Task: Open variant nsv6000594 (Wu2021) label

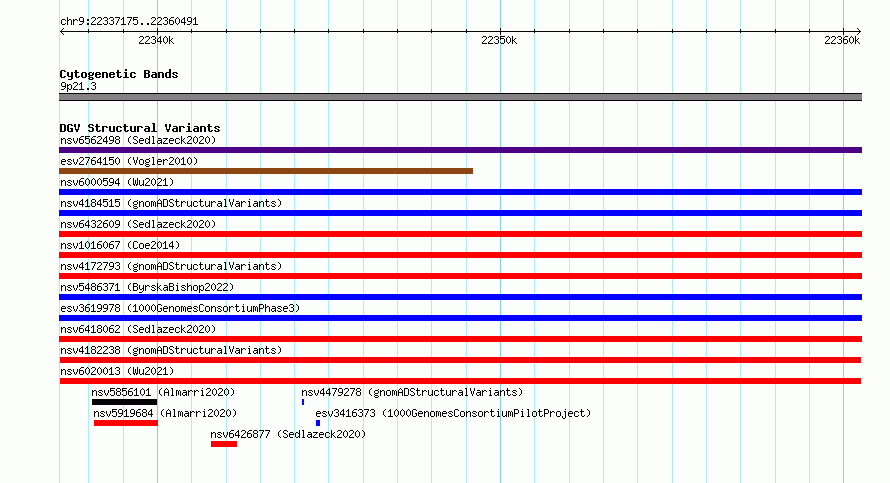Action: (x=117, y=182)
